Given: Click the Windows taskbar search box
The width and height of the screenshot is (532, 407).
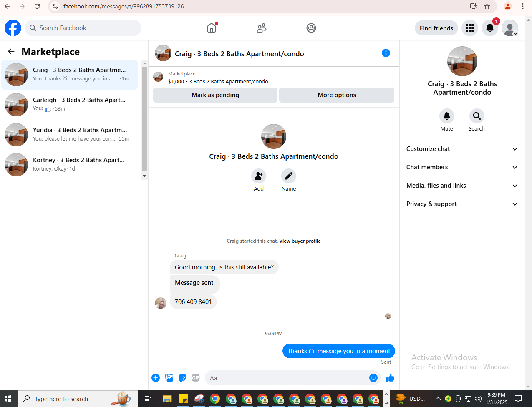Looking at the screenshot, I should tap(78, 399).
